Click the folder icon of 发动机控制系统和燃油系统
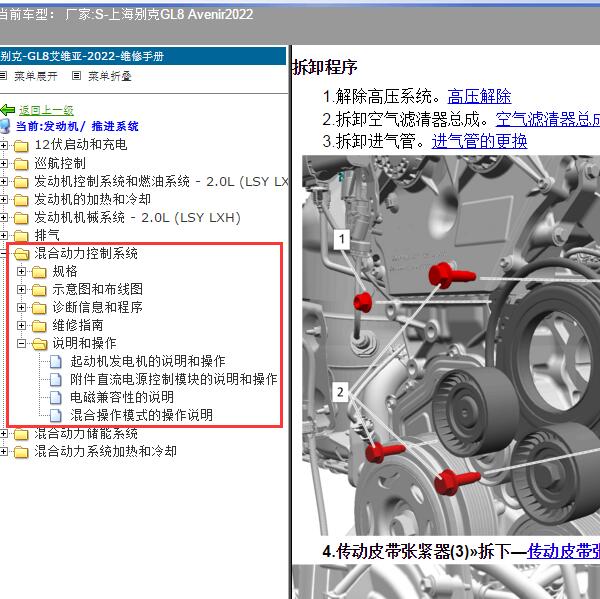 click(x=21, y=182)
